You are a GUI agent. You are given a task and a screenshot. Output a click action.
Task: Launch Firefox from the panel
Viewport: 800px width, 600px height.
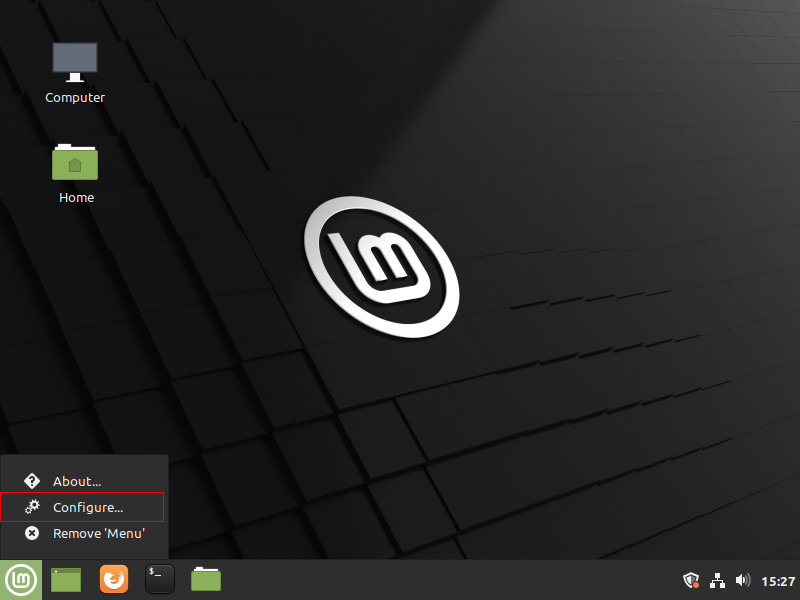[x=114, y=580]
